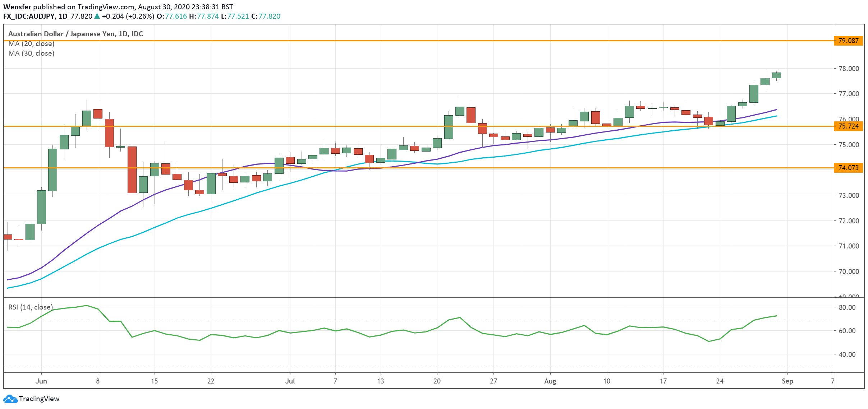Screen dimensions: 868x409
Task: Click the RSI (14, close) indicator label
Action: tap(31, 307)
